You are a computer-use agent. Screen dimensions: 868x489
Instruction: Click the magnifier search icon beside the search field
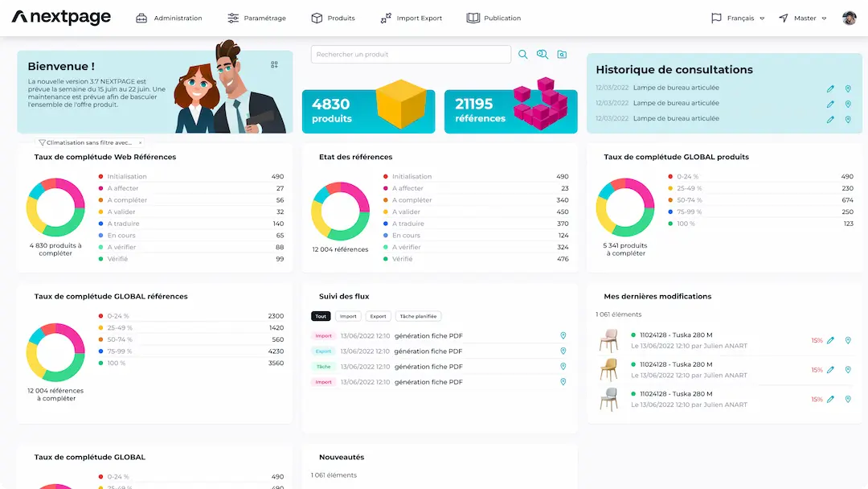point(523,55)
